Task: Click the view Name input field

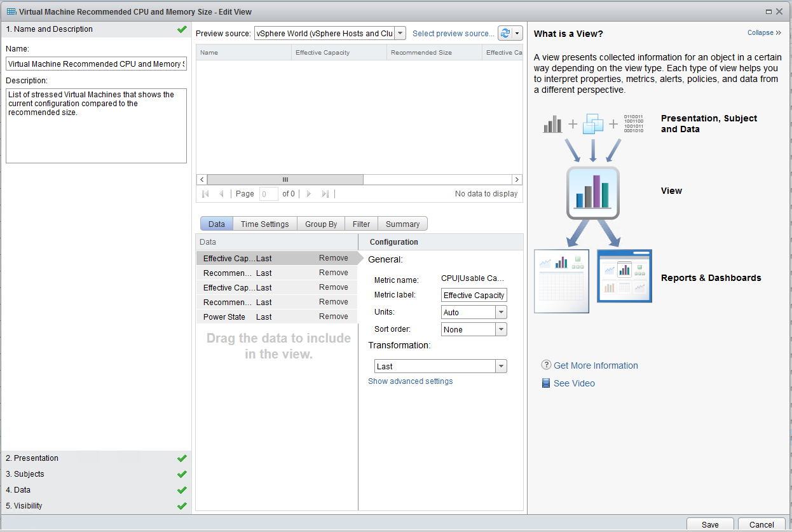Action: click(96, 64)
